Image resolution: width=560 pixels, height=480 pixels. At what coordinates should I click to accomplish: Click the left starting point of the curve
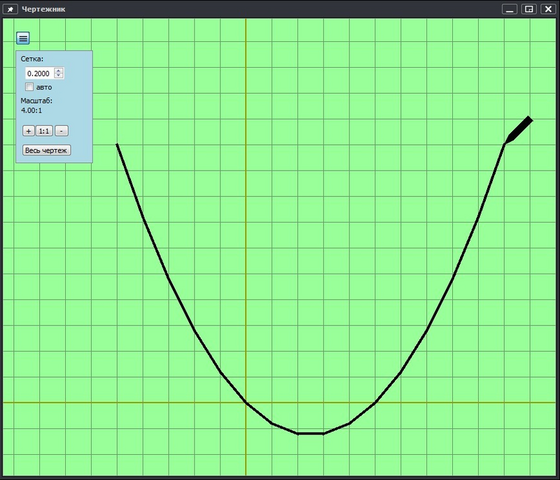117,144
